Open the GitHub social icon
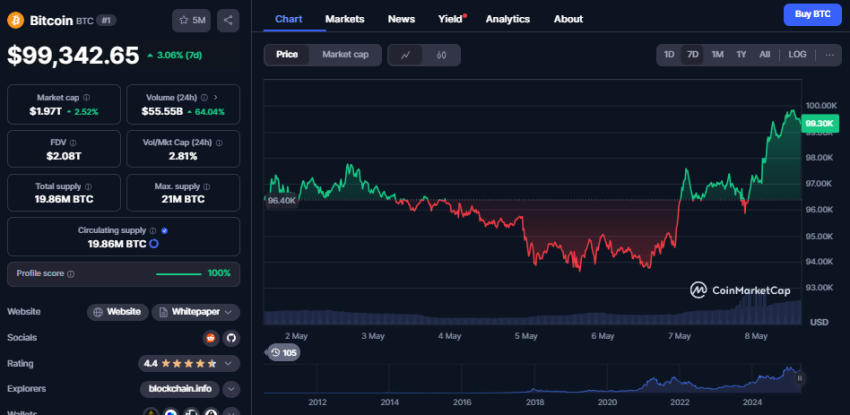This screenshot has width=850, height=415. click(231, 338)
